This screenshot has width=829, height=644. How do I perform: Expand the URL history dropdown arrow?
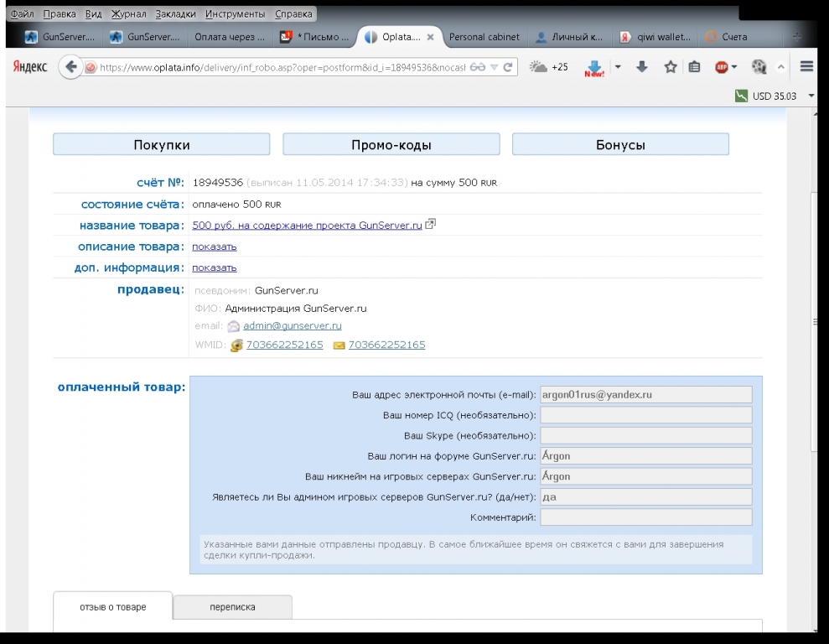[x=495, y=67]
